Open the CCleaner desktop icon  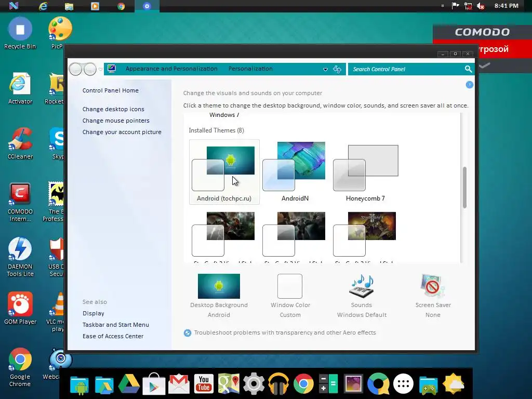[20, 143]
